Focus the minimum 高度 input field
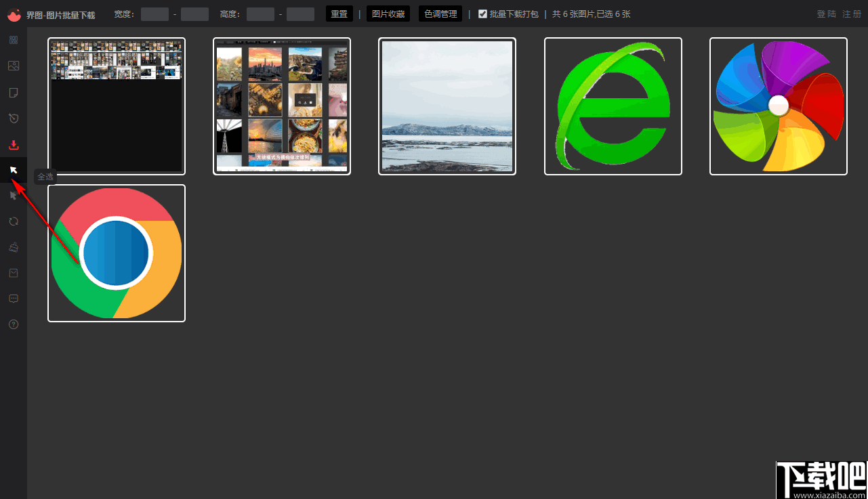Screen dimensions: 868x499 point(260,14)
